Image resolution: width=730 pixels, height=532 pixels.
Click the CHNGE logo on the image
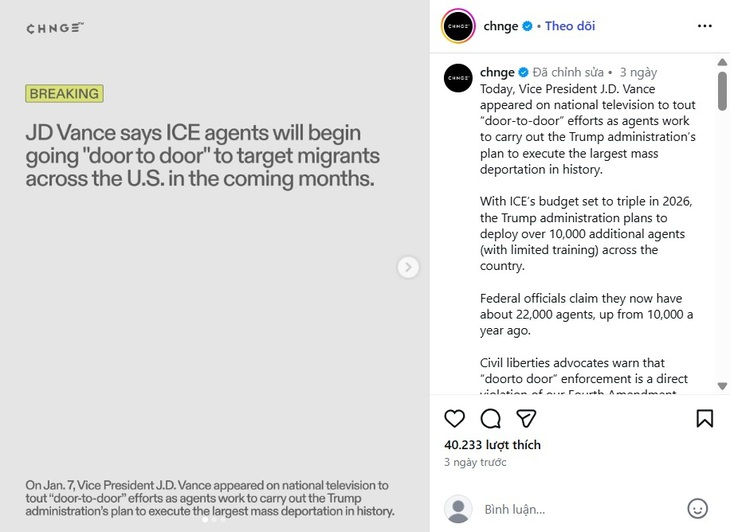pyautogui.click(x=55, y=28)
